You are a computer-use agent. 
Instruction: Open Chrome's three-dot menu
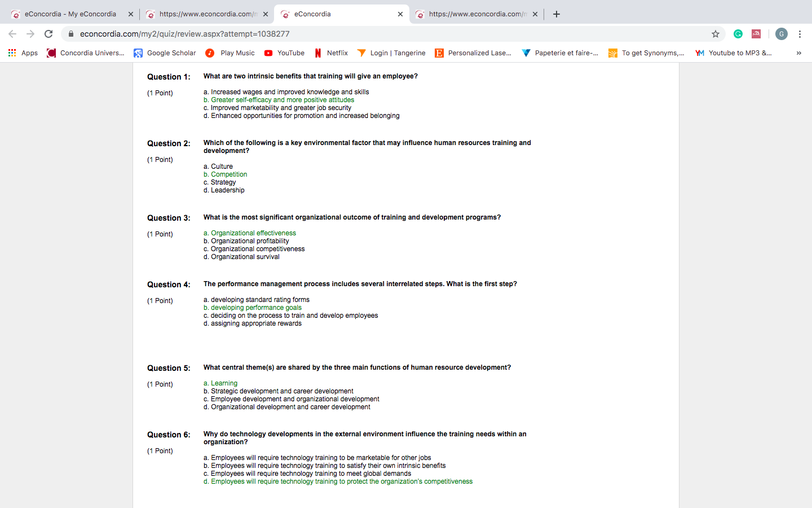[x=800, y=34]
